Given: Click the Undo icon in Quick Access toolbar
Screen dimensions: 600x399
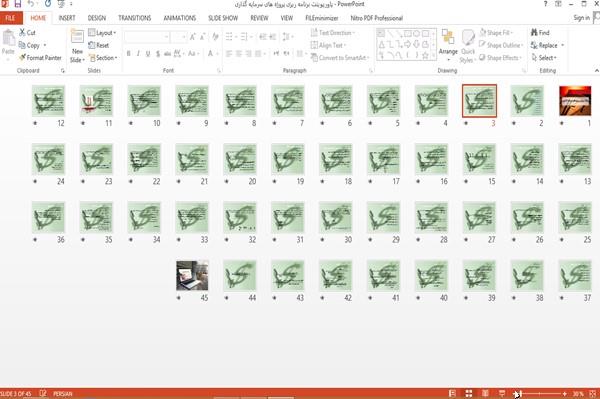Looking at the screenshot, I should pos(31,4).
